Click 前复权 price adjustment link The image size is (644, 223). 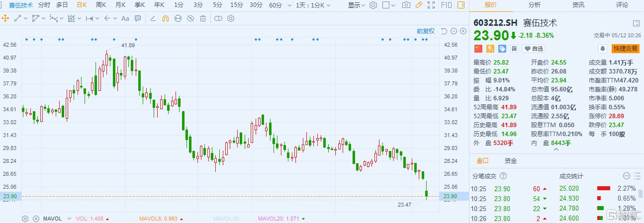tap(426, 31)
